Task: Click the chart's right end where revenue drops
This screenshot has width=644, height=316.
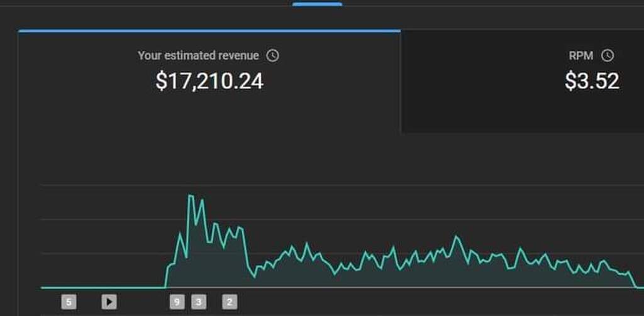Action: pyautogui.click(x=633, y=281)
